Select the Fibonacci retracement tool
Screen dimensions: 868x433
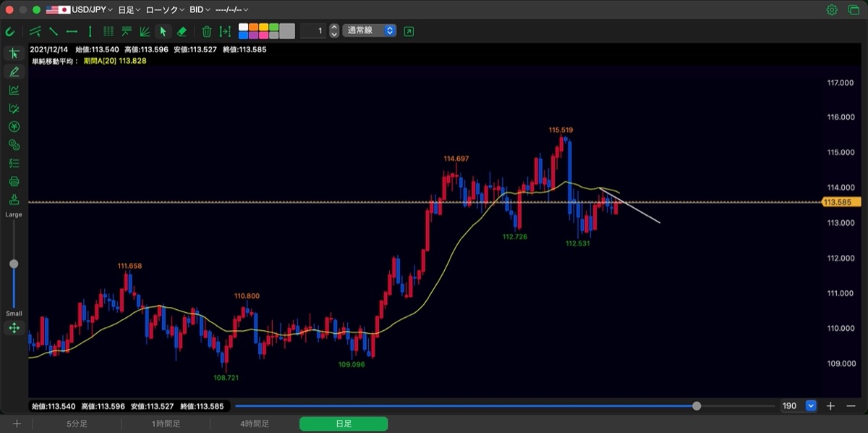click(x=127, y=31)
